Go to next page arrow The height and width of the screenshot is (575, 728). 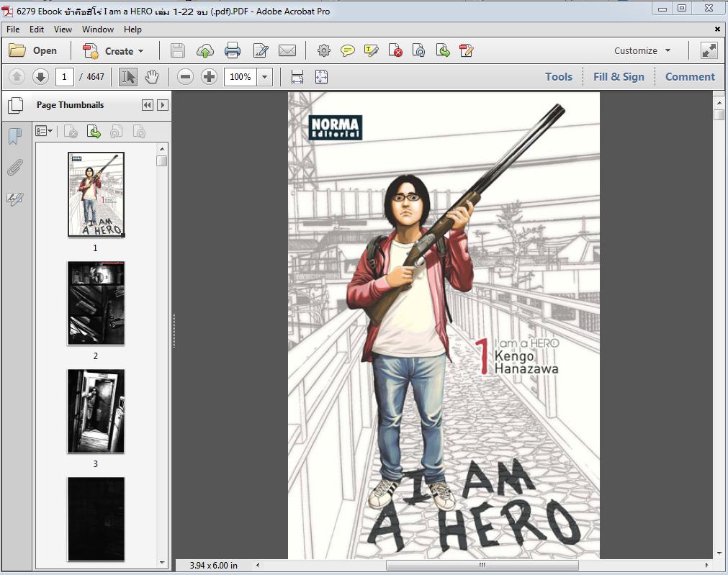pos(40,76)
